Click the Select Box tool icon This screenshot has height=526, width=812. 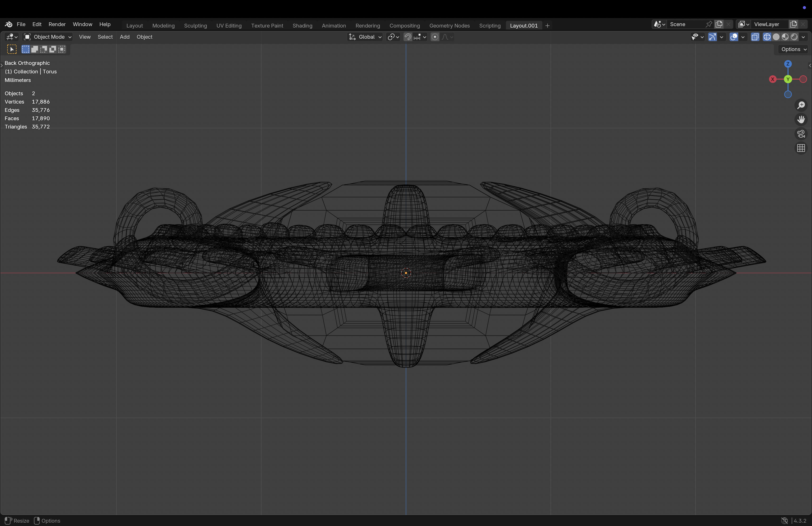tap(12, 49)
